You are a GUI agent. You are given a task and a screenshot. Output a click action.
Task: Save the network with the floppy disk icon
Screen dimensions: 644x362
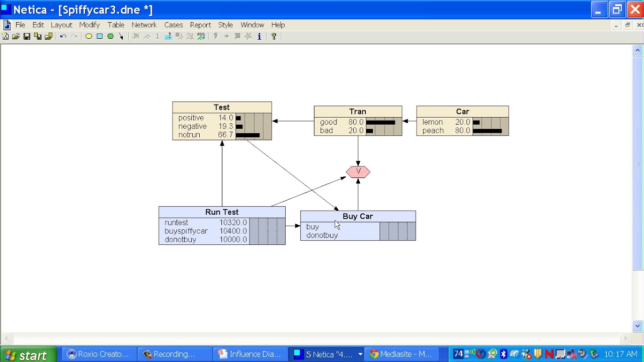[27, 36]
